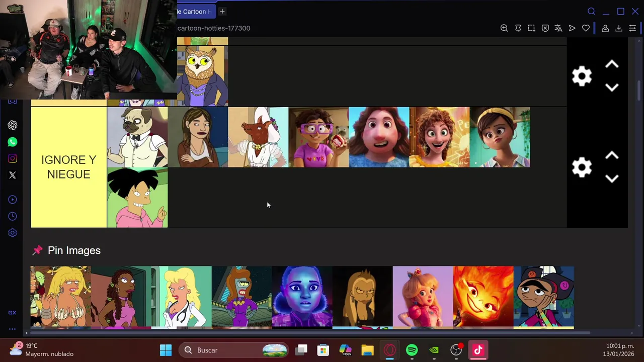Click the send/flow arrow icon in address bar
The width and height of the screenshot is (644, 362).
click(572, 28)
